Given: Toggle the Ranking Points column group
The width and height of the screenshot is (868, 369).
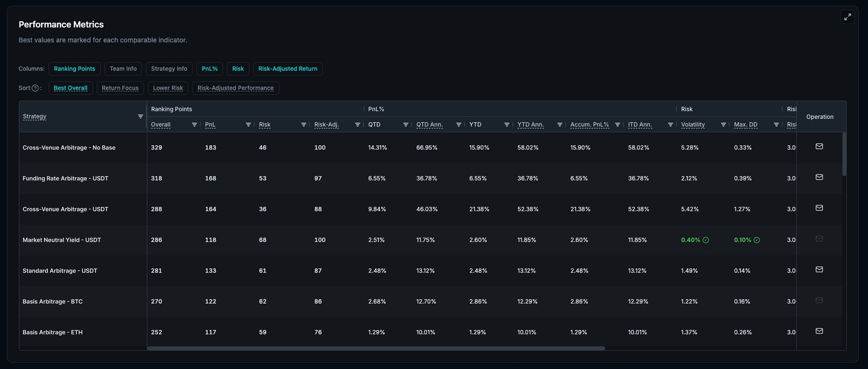Looking at the screenshot, I should tap(75, 69).
